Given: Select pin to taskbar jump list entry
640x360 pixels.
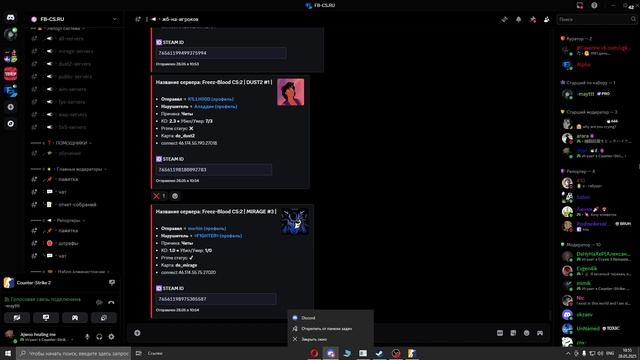Looking at the screenshot, I should tap(330, 329).
